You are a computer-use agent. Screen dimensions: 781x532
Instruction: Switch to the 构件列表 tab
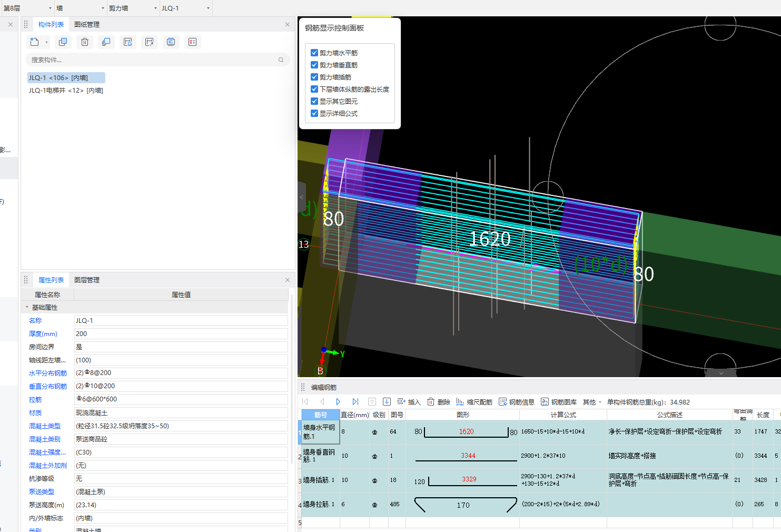click(x=51, y=24)
